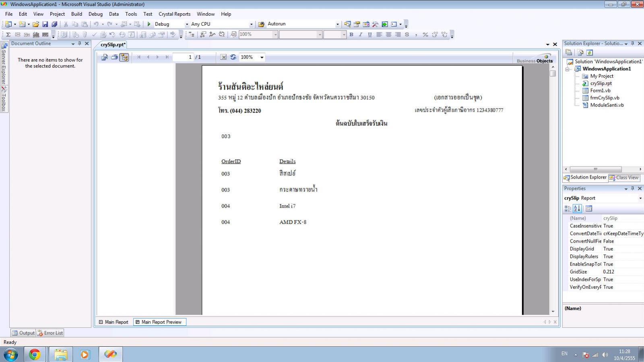Click the Export Report icon in preview toolbar
The width and height of the screenshot is (644, 362).
pyautogui.click(x=104, y=57)
